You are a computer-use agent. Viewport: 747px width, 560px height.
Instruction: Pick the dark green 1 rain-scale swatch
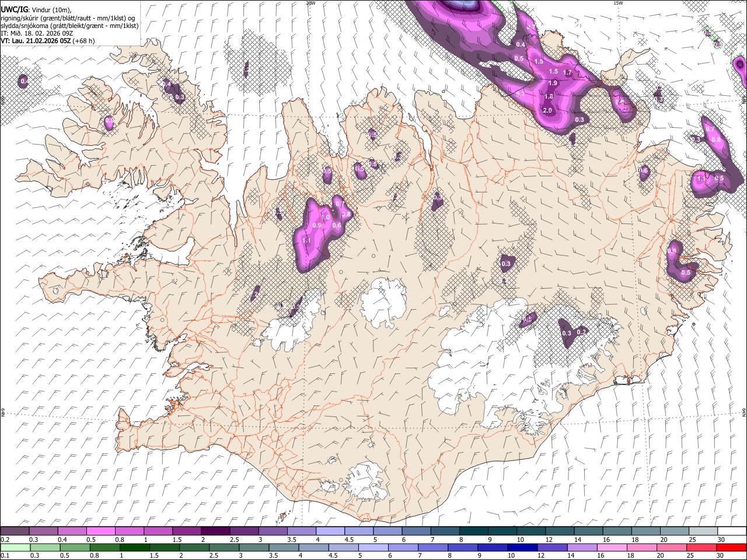(136, 547)
